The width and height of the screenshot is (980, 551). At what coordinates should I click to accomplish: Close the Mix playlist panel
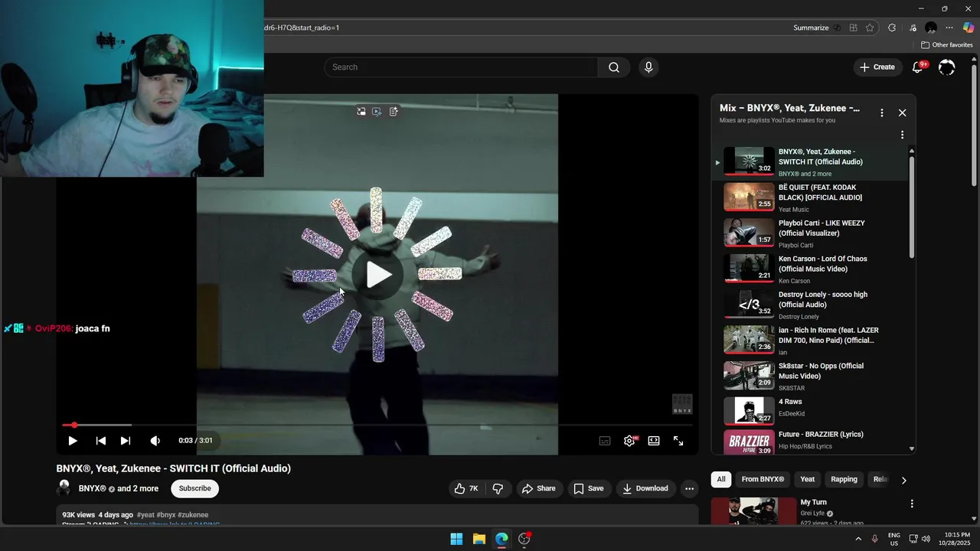click(902, 112)
